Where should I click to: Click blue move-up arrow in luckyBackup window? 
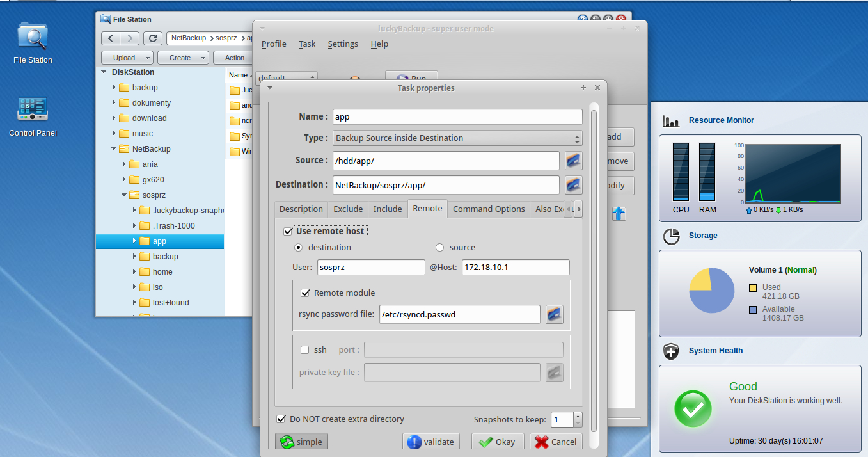(619, 214)
